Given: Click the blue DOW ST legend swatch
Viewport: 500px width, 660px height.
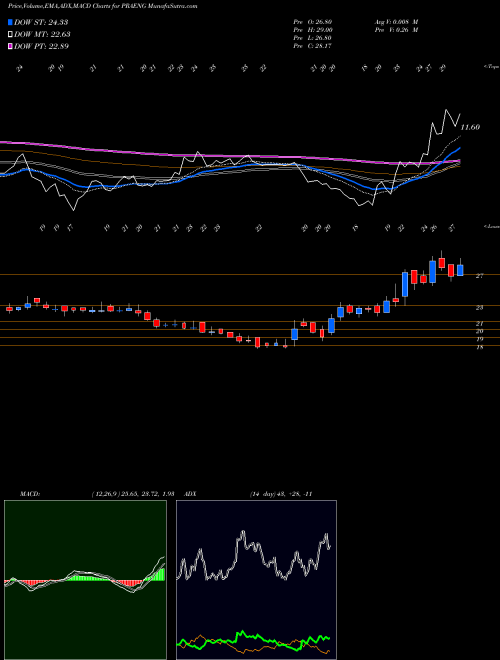Looking at the screenshot, I should [10, 22].
